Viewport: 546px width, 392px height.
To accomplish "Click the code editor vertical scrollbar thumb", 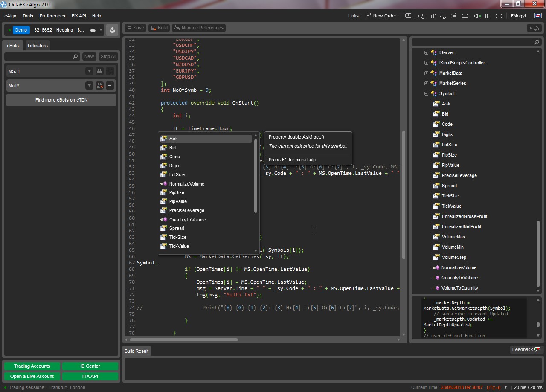I will point(403,194).
